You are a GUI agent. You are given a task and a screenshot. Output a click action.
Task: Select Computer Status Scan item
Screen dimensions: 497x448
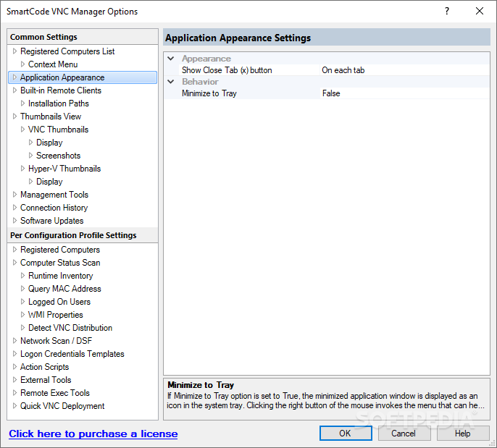pos(60,263)
